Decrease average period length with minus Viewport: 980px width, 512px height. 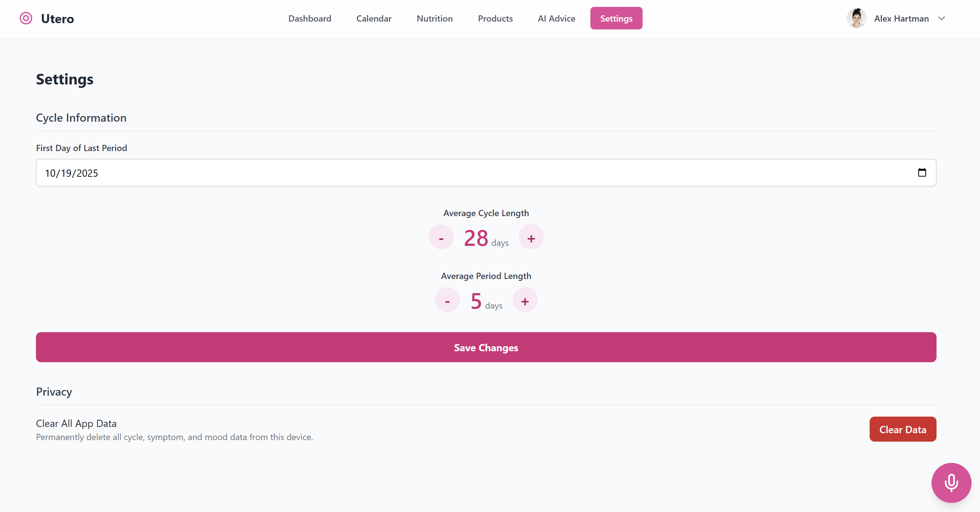447,300
